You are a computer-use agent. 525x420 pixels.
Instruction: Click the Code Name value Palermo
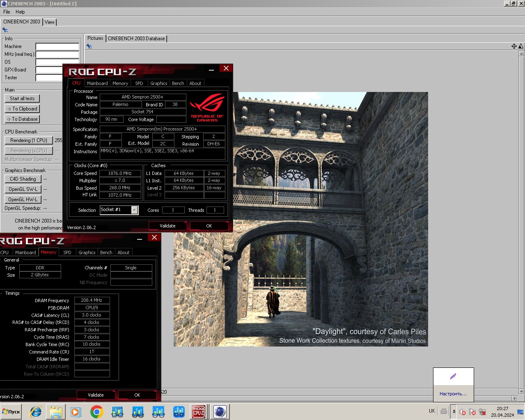(x=120, y=104)
